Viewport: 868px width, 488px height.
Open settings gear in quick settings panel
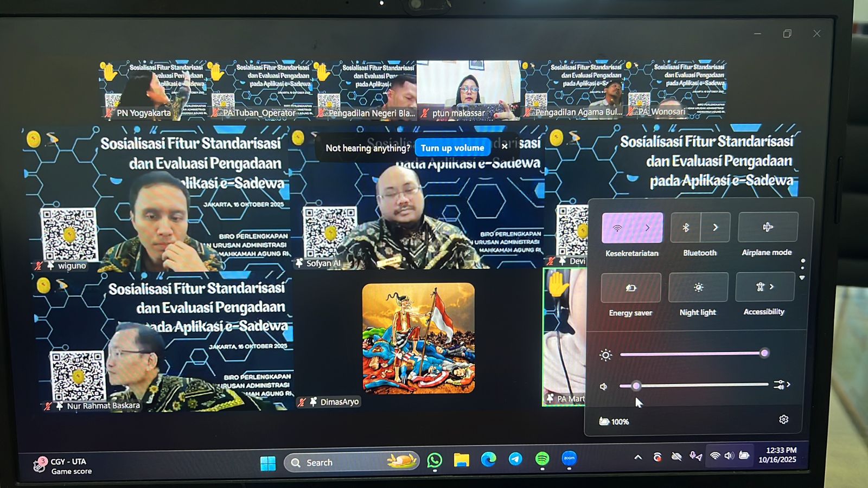click(783, 420)
